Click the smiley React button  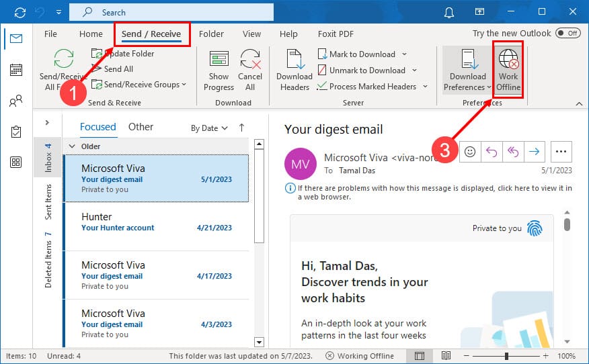(470, 152)
